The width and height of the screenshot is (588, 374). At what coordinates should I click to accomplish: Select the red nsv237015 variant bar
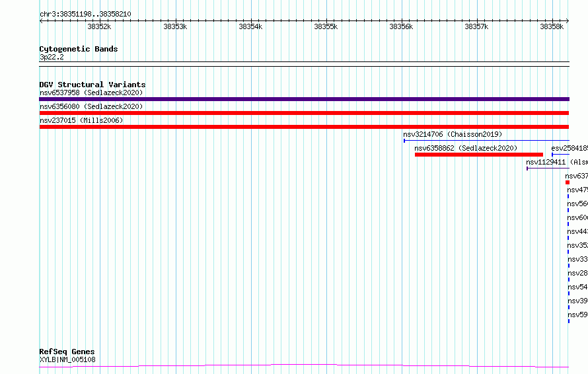pos(304,127)
